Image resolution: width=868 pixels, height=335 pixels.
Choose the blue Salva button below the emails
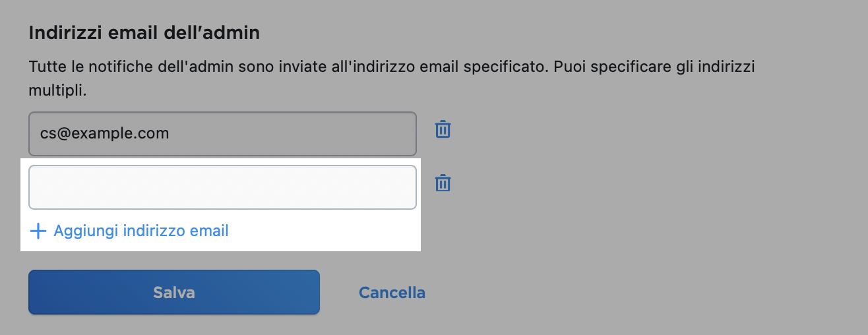point(174,292)
